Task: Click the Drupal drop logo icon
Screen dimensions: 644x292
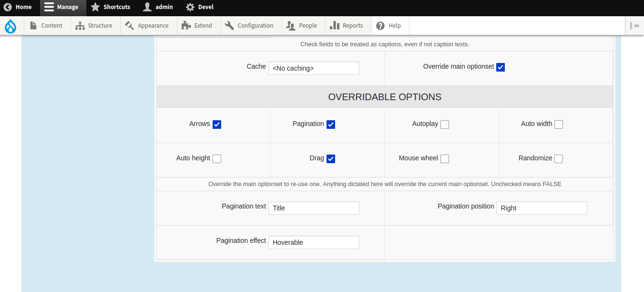Action: coord(10,26)
